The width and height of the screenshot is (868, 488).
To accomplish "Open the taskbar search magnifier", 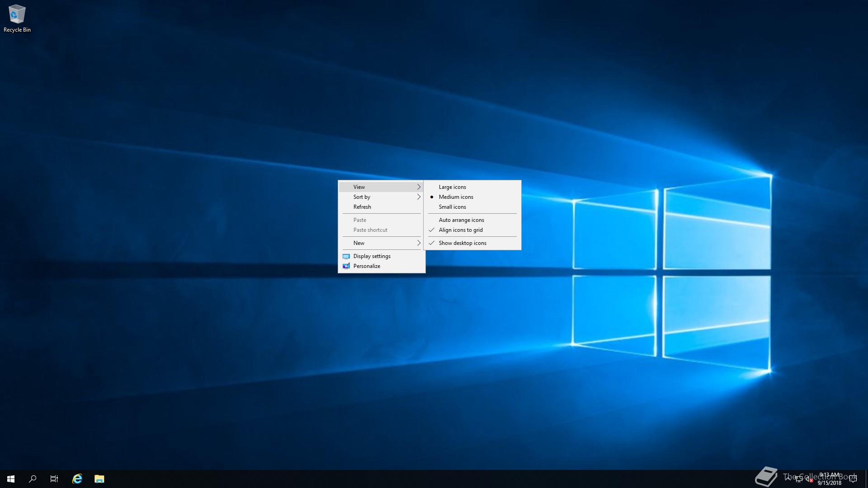I will (33, 479).
